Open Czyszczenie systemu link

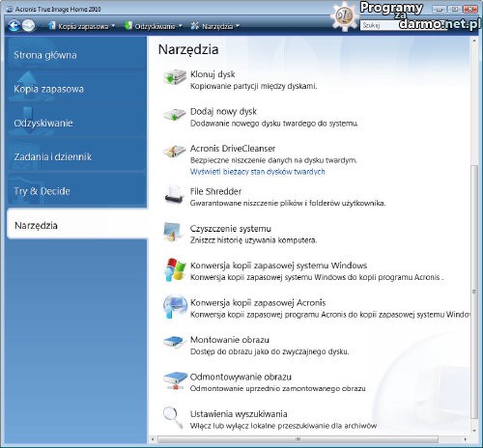point(231,229)
